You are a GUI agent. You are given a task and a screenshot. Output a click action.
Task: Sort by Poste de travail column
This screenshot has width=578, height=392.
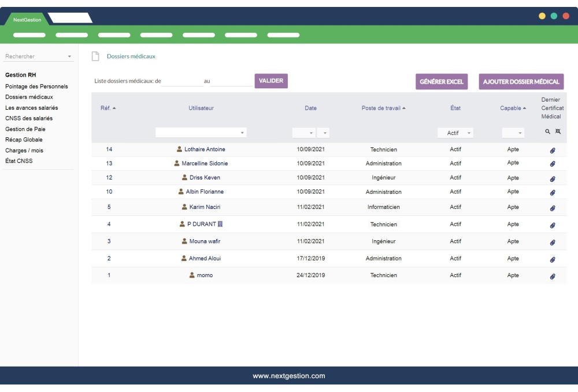tap(383, 108)
